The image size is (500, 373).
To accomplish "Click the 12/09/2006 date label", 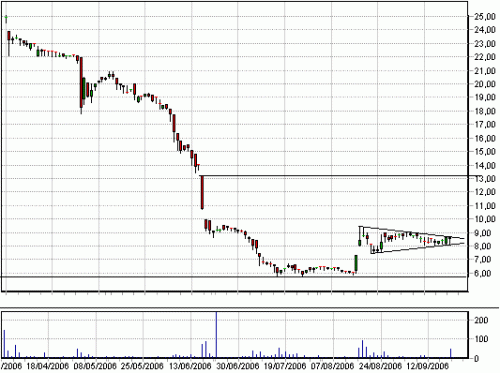I will pyautogui.click(x=427, y=366).
